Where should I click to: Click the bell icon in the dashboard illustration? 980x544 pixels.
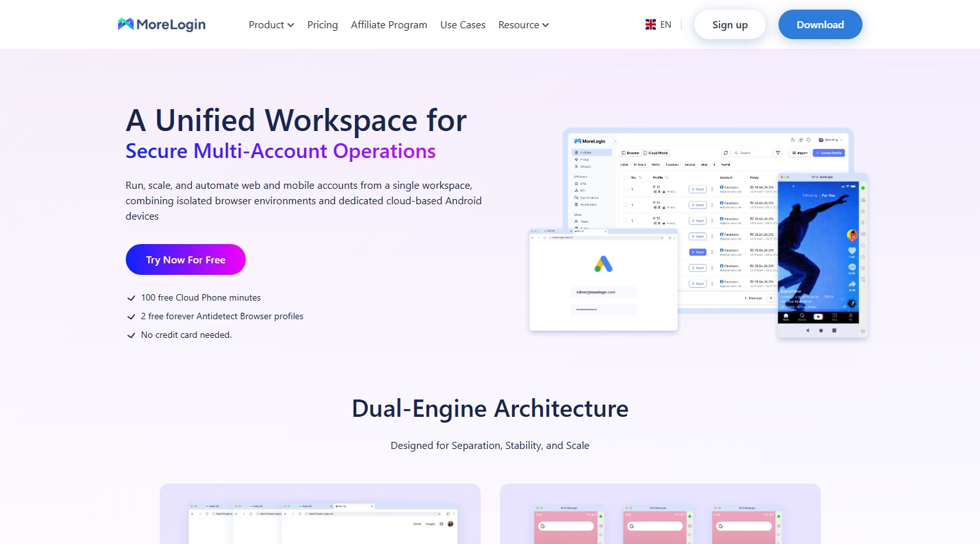point(809,139)
